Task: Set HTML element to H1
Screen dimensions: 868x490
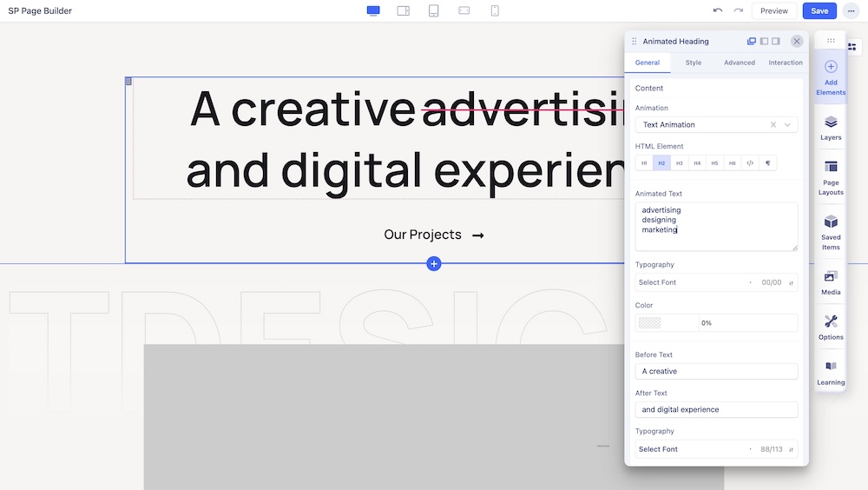Action: 644,163
